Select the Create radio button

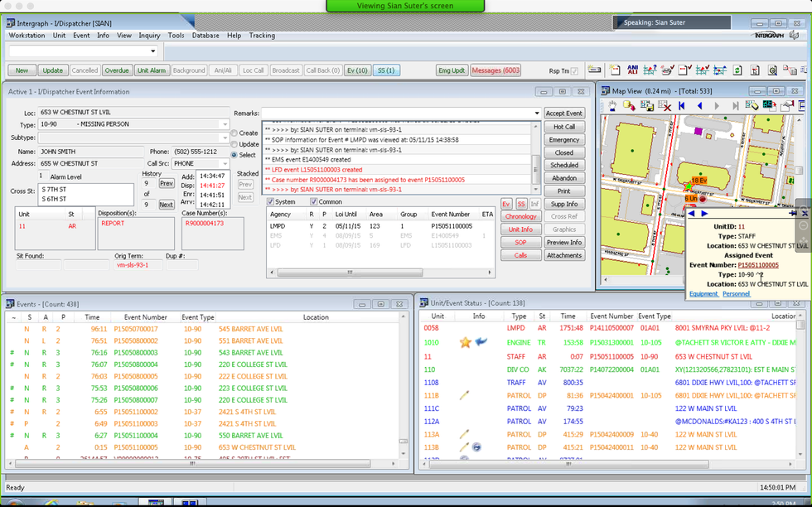pyautogui.click(x=234, y=133)
